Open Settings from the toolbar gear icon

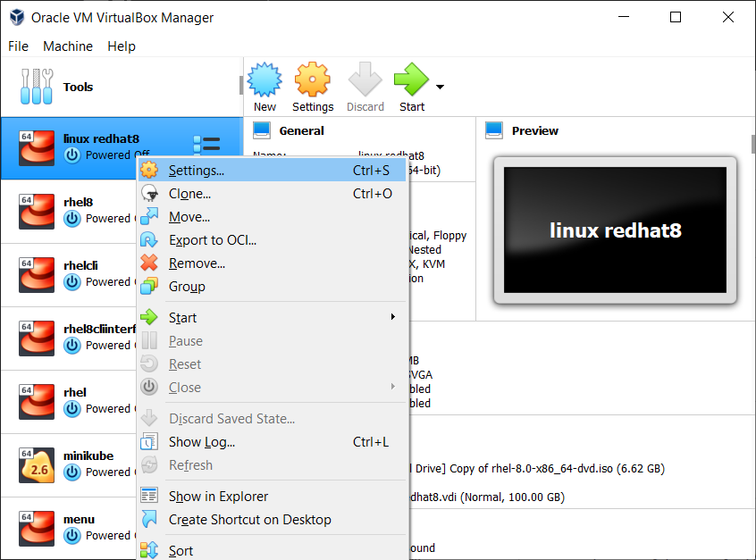point(313,79)
